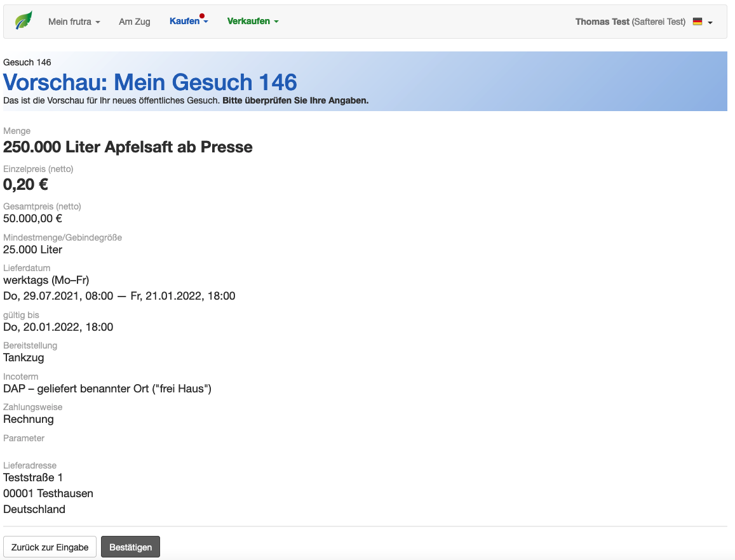
Task: Open the Thomas Test user menu
Action: click(x=630, y=22)
